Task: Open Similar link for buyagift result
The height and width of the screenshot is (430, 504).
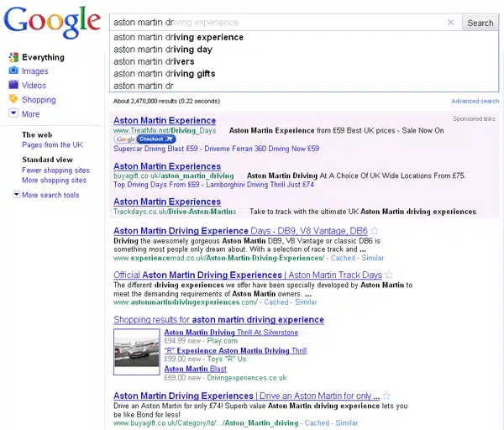Action: pyautogui.click(x=346, y=423)
